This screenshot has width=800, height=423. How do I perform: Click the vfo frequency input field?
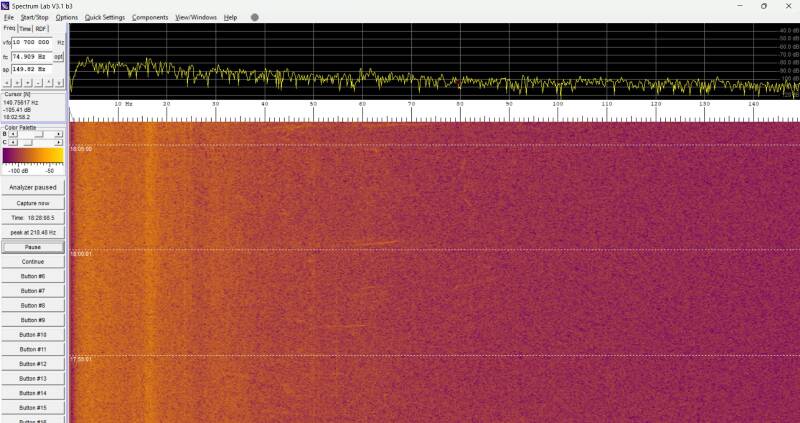tap(32, 42)
